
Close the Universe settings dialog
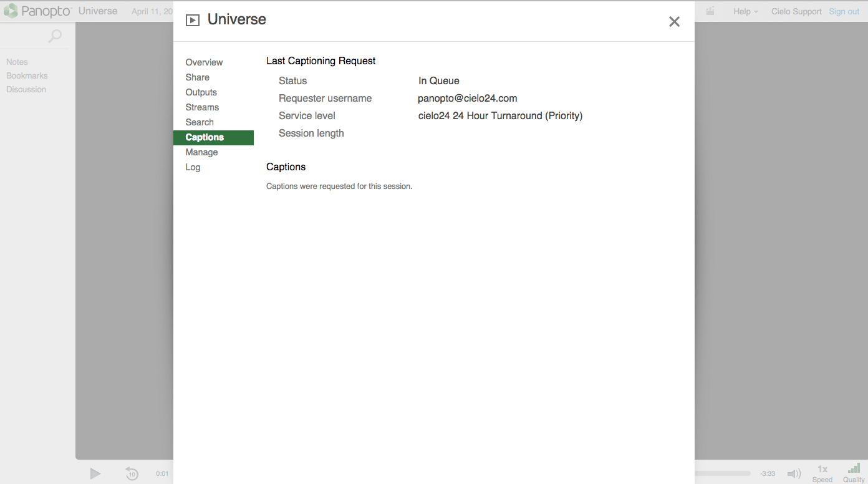tap(674, 22)
